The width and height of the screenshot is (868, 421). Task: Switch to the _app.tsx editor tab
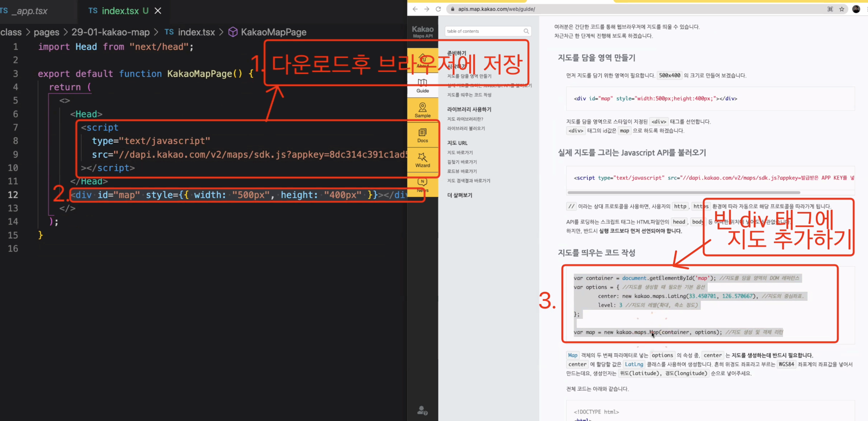[30, 11]
